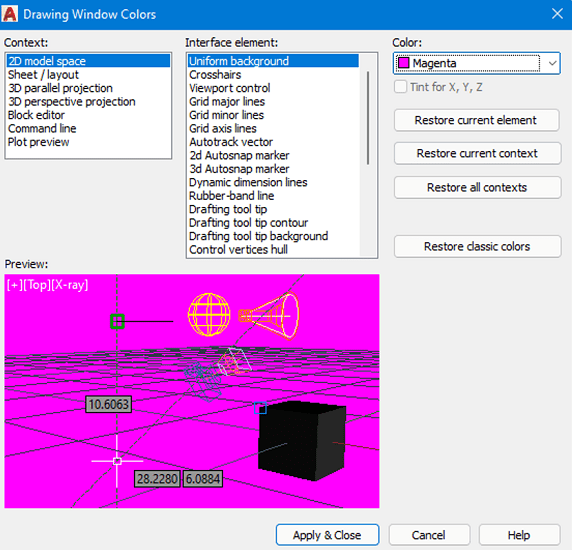Select 2D model space context
The image size is (572, 550).
(x=88, y=61)
